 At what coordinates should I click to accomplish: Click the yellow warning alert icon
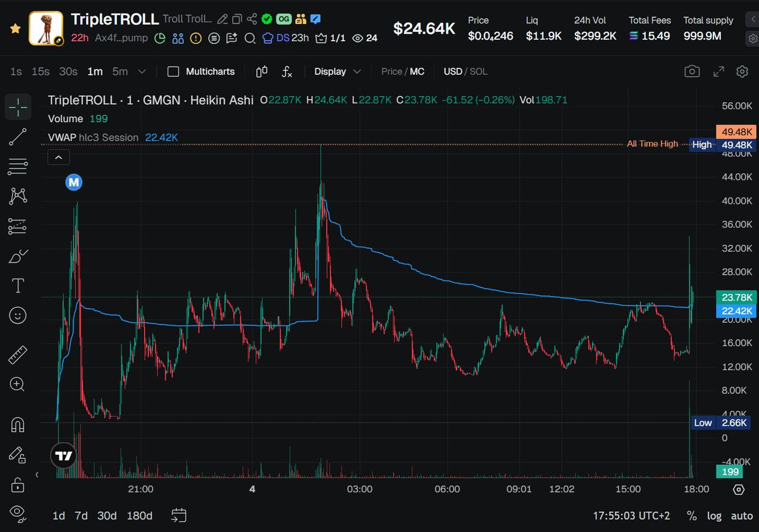coord(195,38)
